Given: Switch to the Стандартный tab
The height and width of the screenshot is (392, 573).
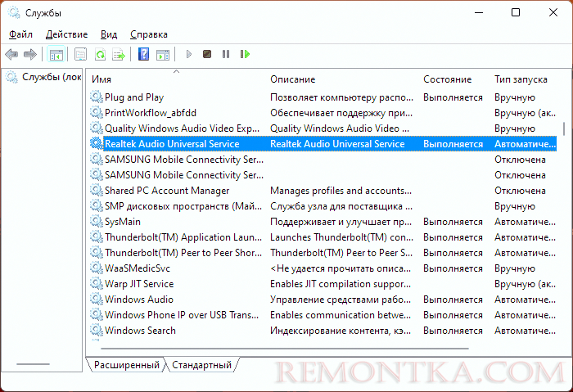Looking at the screenshot, I should tap(201, 365).
